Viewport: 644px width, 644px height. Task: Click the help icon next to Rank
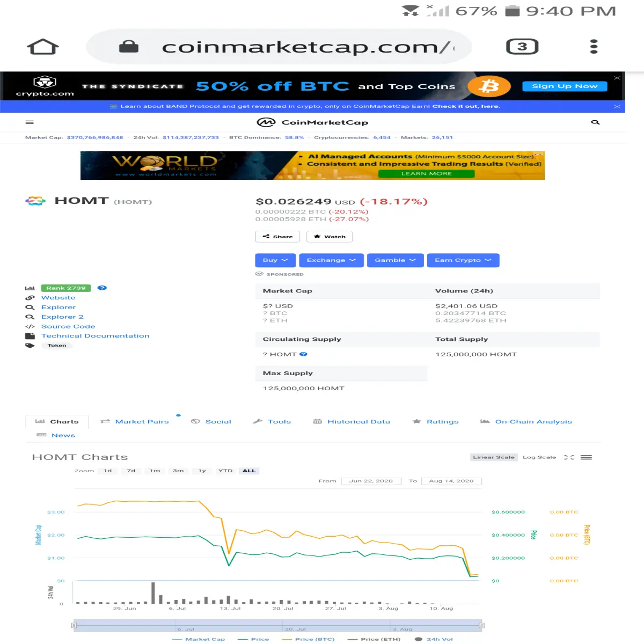pos(102,288)
